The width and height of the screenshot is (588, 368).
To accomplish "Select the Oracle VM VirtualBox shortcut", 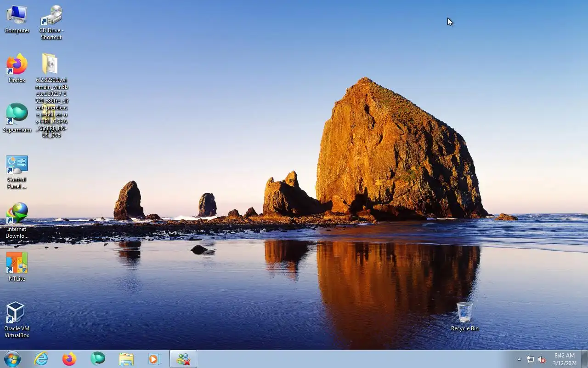I will (17, 320).
